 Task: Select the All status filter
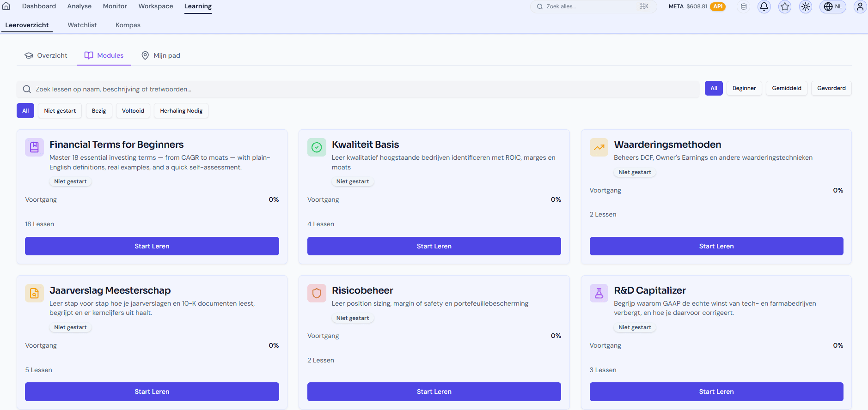pyautogui.click(x=25, y=111)
